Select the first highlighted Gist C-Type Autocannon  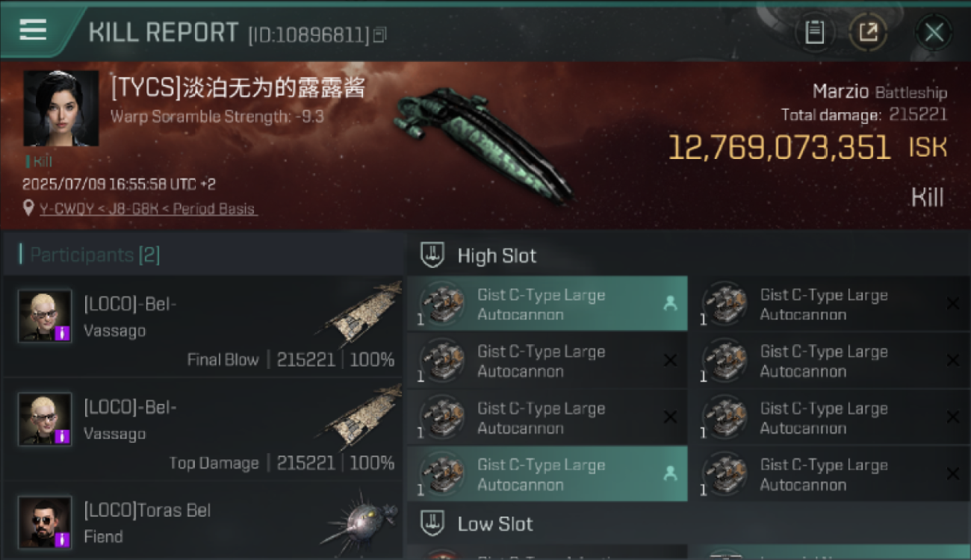point(547,304)
